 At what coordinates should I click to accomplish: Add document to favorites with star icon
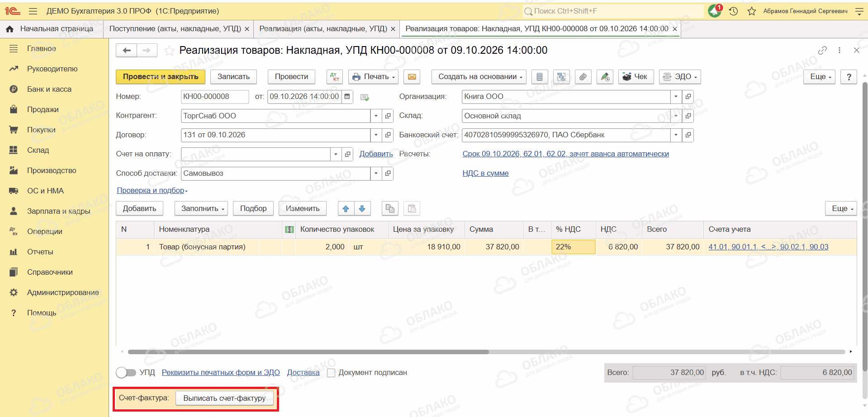(x=169, y=51)
